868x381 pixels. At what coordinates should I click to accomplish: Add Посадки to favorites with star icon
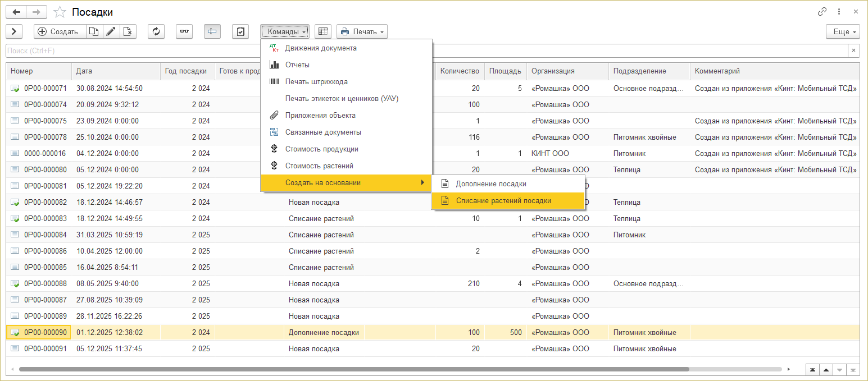pyautogui.click(x=60, y=12)
